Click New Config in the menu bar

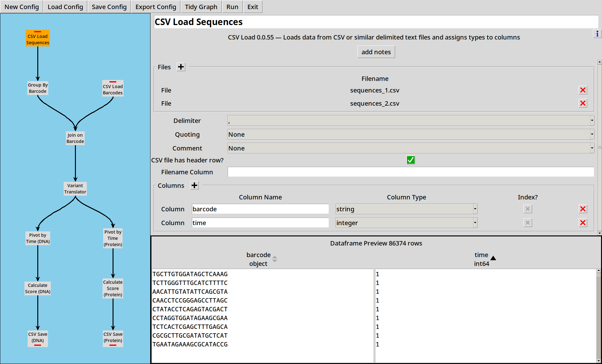(x=22, y=7)
